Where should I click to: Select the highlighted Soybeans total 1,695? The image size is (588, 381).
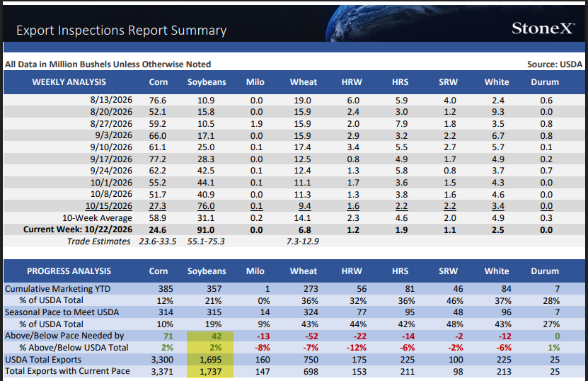(x=210, y=360)
